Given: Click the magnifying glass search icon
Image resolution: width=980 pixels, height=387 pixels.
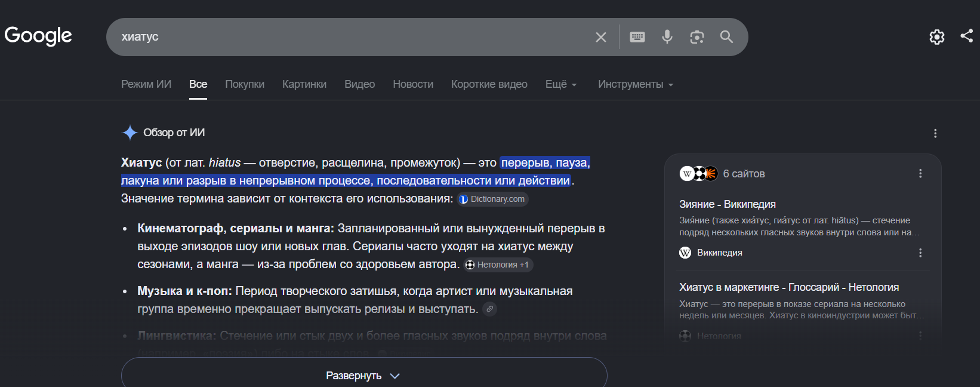Looking at the screenshot, I should [726, 37].
